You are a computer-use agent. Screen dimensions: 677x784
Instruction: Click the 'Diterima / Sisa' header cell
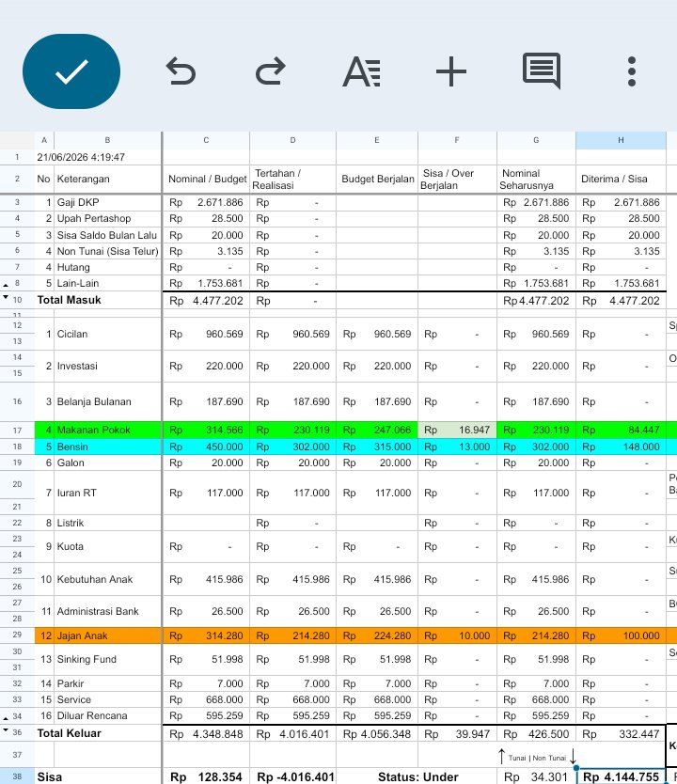(621, 179)
